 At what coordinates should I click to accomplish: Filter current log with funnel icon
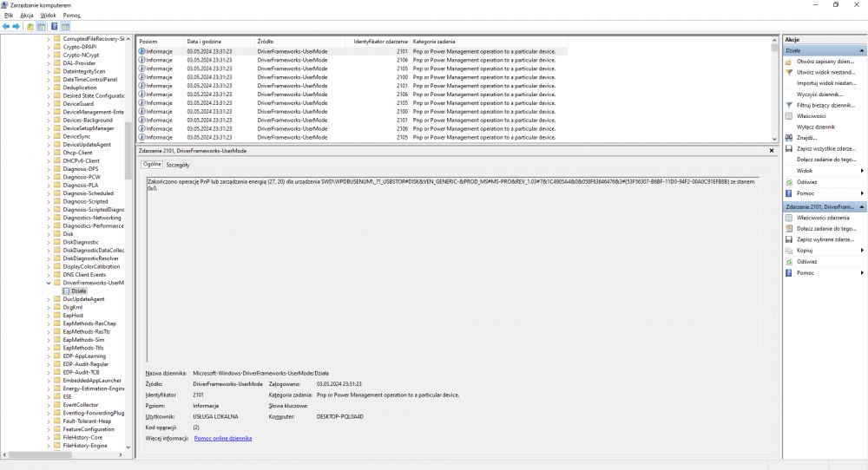pos(789,105)
